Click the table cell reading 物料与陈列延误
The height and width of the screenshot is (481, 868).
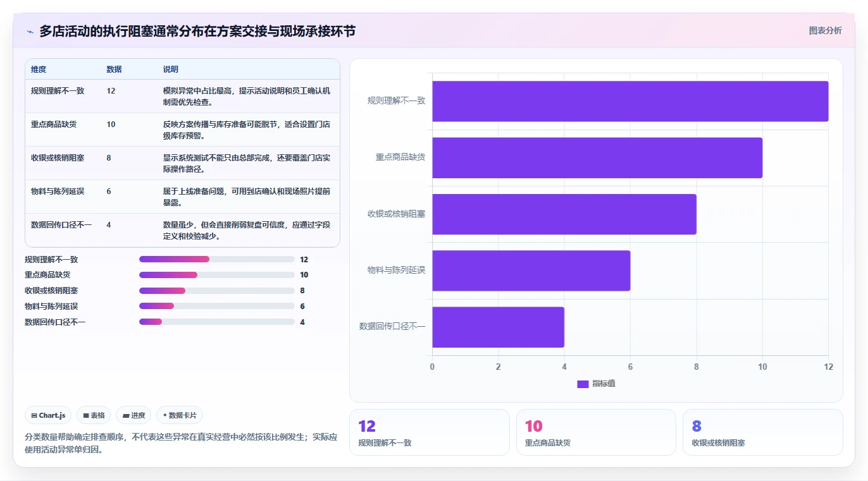tap(58, 192)
